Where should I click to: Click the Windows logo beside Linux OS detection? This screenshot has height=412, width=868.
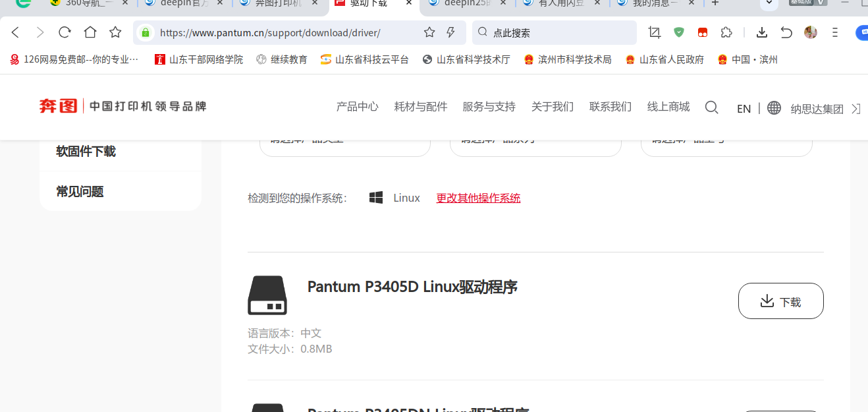pyautogui.click(x=375, y=196)
